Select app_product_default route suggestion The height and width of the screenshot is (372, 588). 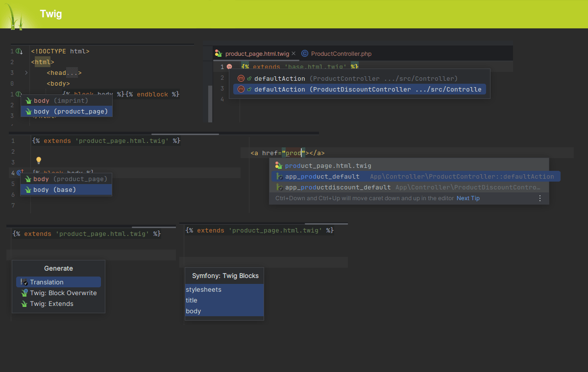click(x=322, y=176)
